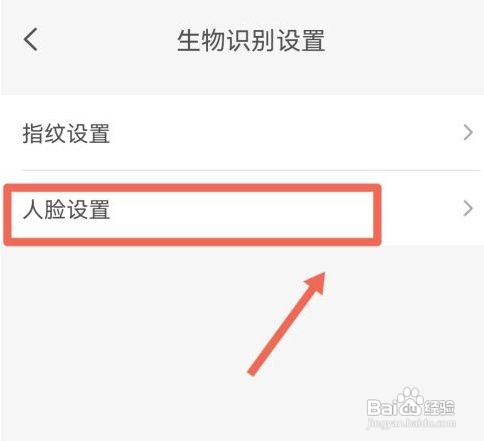Image resolution: width=484 pixels, height=441 pixels.
Task: Click the red arrow annotation tail
Action: click(255, 368)
